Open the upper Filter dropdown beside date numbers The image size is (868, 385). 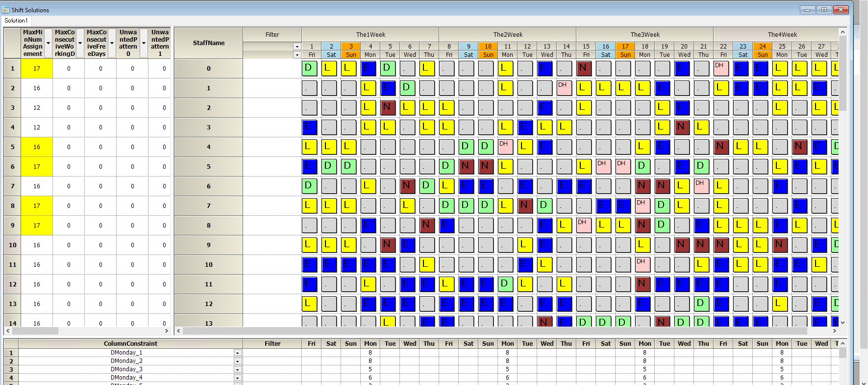pyautogui.click(x=297, y=47)
